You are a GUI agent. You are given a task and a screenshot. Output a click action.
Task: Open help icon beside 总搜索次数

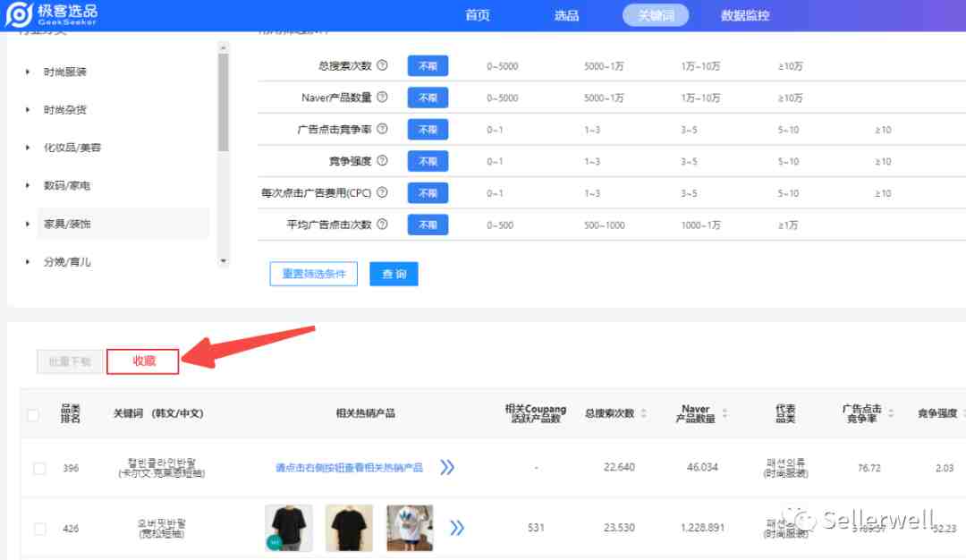(382, 65)
